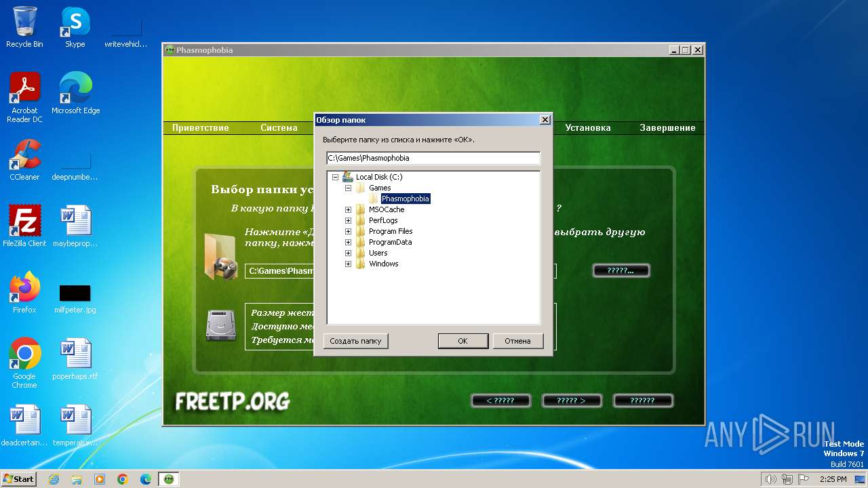
Task: Select the Phasmophobia folder in the tree
Action: (x=406, y=199)
